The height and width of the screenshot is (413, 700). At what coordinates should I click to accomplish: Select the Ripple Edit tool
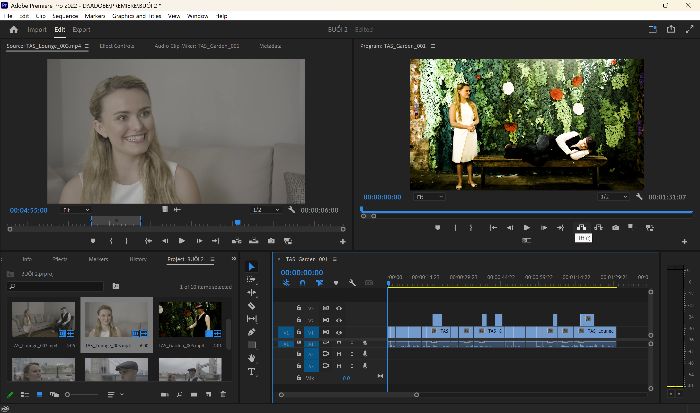pos(251,292)
